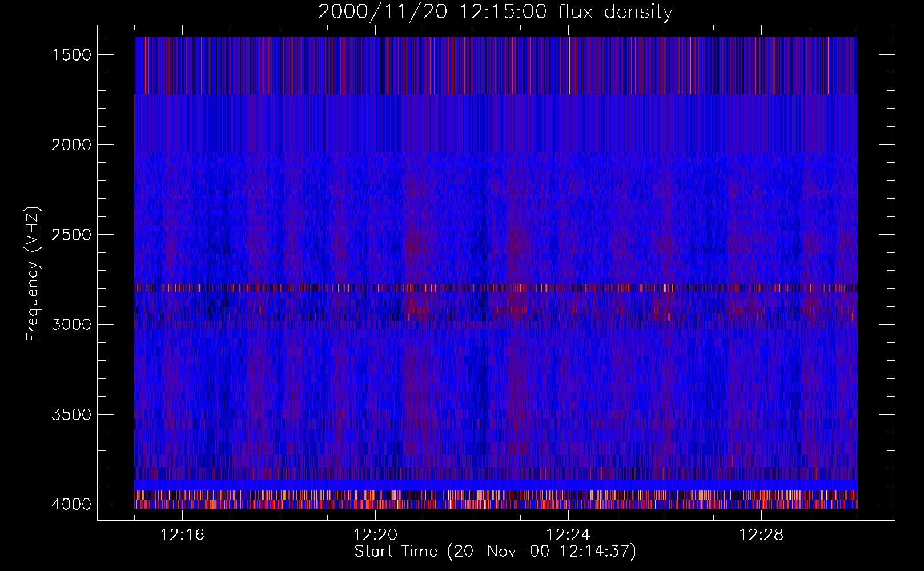Click the 2000 frequency tick label

71,145
